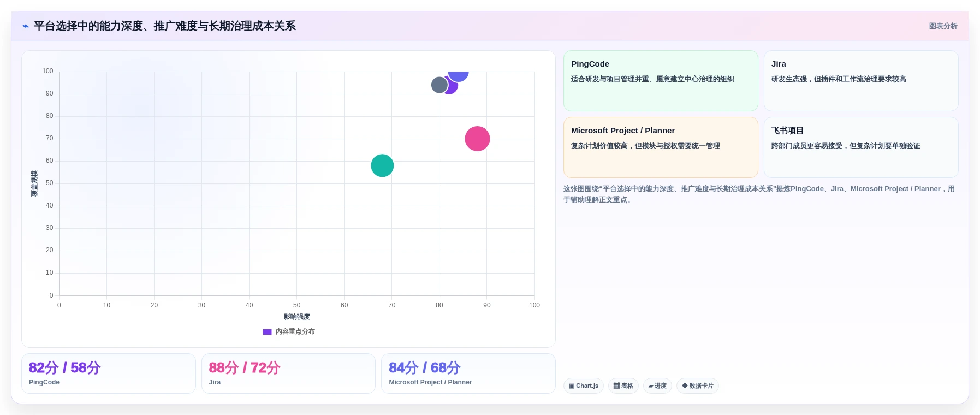Click the 84分 / 68分 Microsoft Project card

[x=468, y=373]
